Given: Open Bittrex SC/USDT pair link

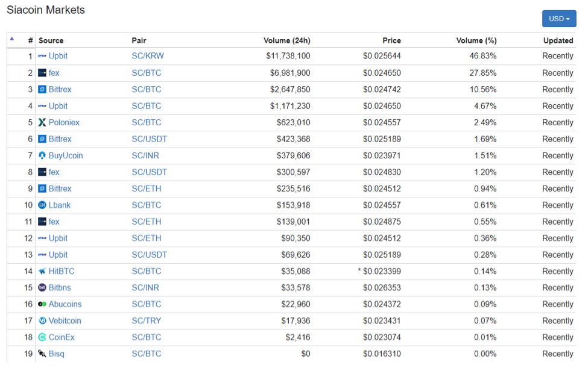Looking at the screenshot, I should 149,139.
